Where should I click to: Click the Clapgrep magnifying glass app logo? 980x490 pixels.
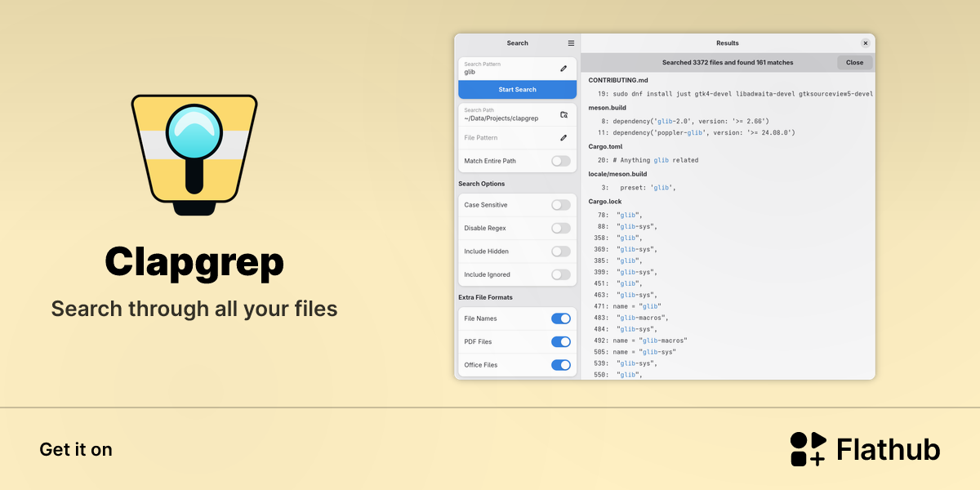[194, 155]
